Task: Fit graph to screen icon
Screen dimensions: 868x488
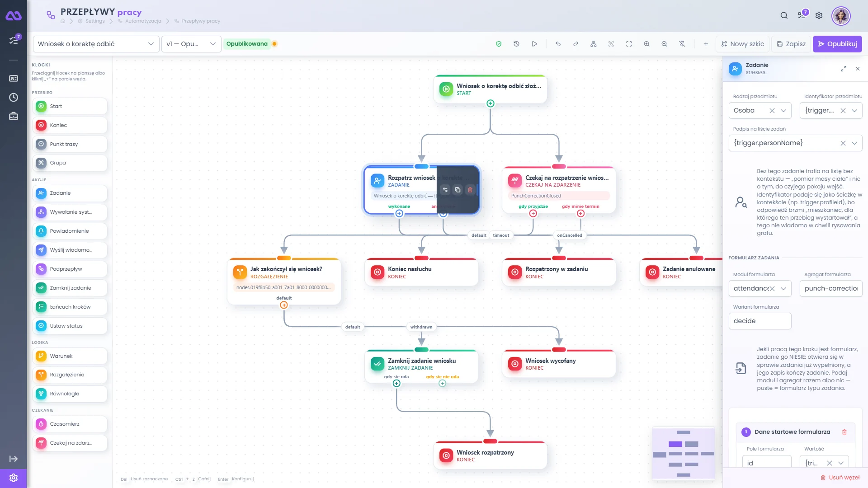Action: [x=629, y=44]
